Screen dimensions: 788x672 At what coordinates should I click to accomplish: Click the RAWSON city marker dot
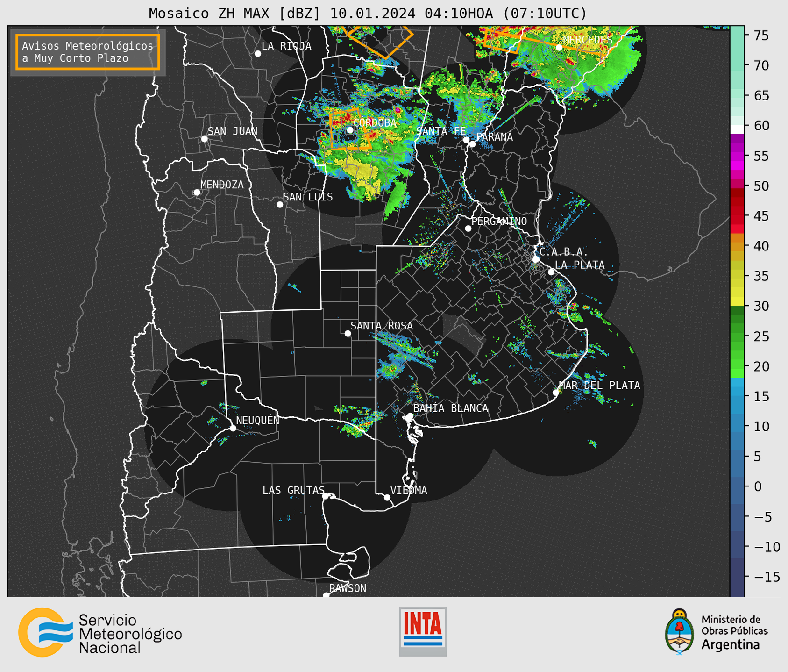pos(326,595)
